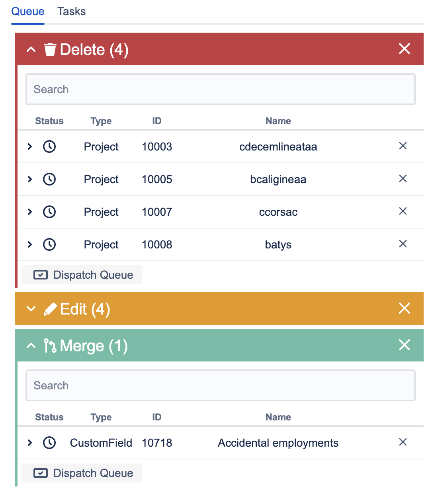Clear the entire Edit queue section
Screen dimensions: 430x504
[x=404, y=309]
